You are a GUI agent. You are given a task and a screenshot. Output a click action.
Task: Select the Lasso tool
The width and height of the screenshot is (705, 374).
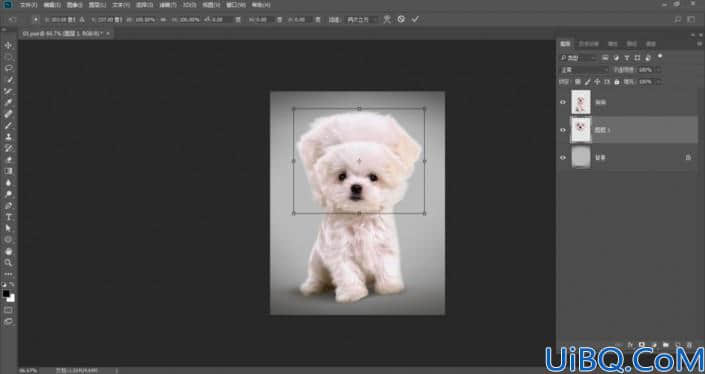click(x=8, y=68)
